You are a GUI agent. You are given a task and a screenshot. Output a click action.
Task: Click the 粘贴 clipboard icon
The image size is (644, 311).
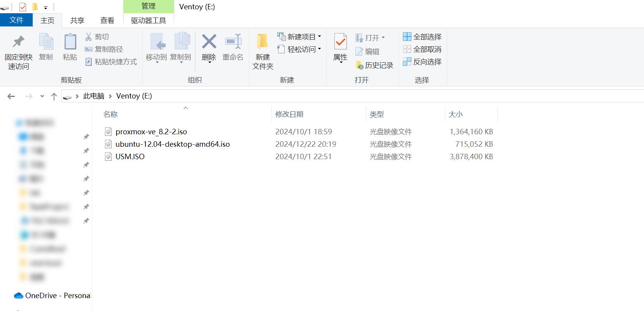pyautogui.click(x=70, y=42)
